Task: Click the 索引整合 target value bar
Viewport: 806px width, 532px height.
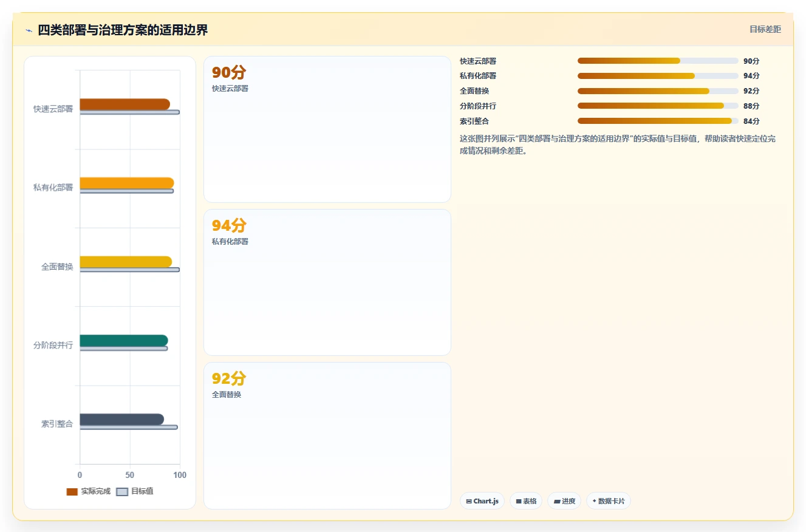Action: click(129, 428)
